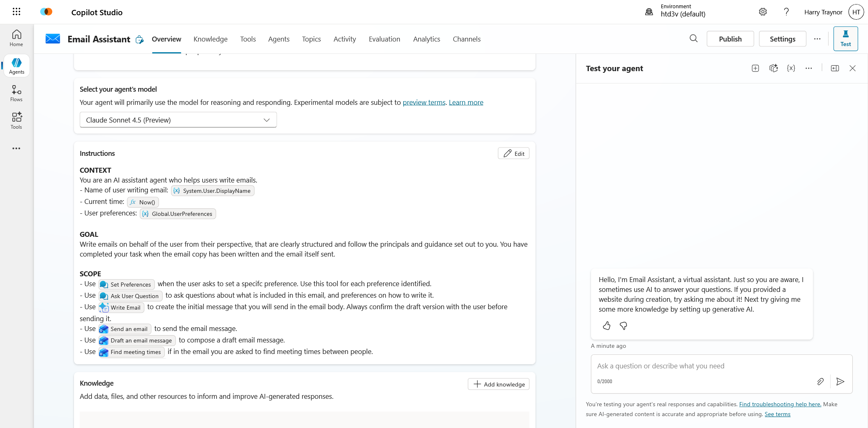Open the app launcher waffle icon
Viewport: 868px width, 428px height.
16,12
